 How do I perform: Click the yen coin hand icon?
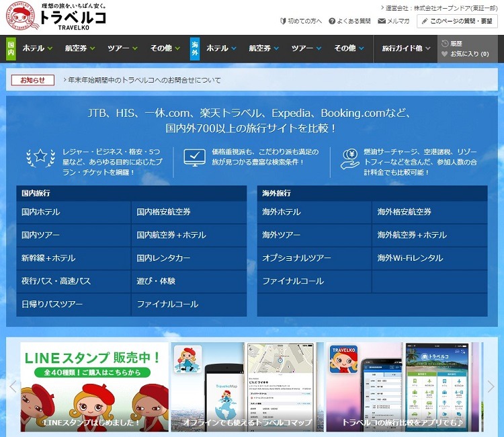(350, 159)
